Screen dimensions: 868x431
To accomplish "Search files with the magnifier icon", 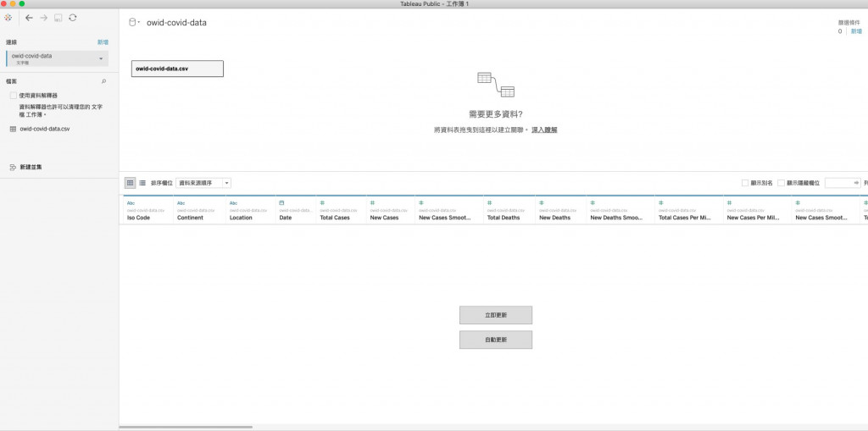I will point(103,81).
